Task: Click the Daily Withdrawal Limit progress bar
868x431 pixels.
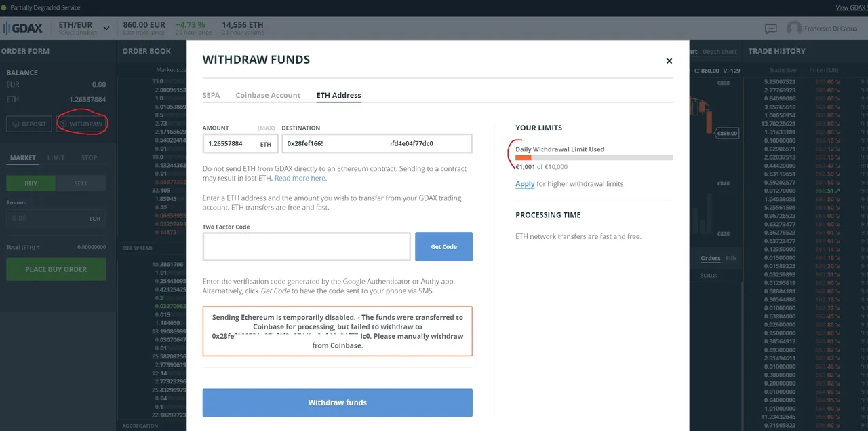Action: [594, 157]
